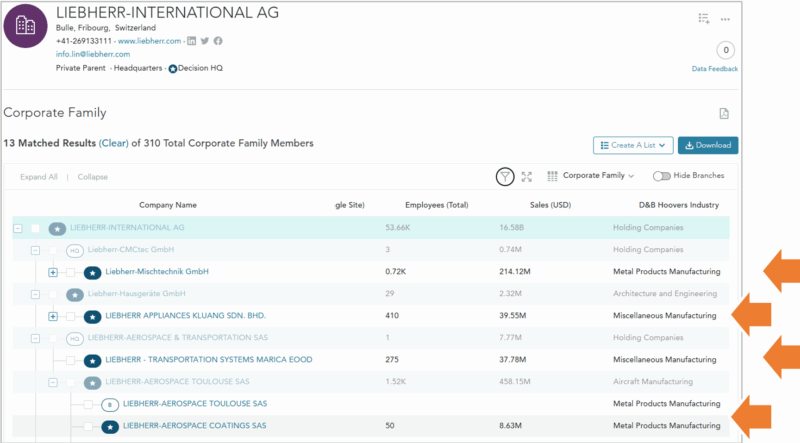Open the Twitter profile icon
The height and width of the screenshot is (443, 800).
205,41
